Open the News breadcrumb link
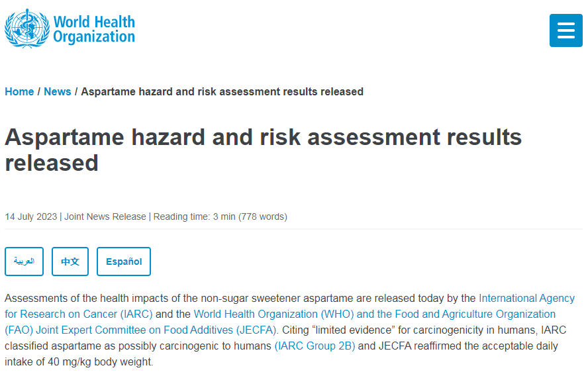 click(58, 91)
